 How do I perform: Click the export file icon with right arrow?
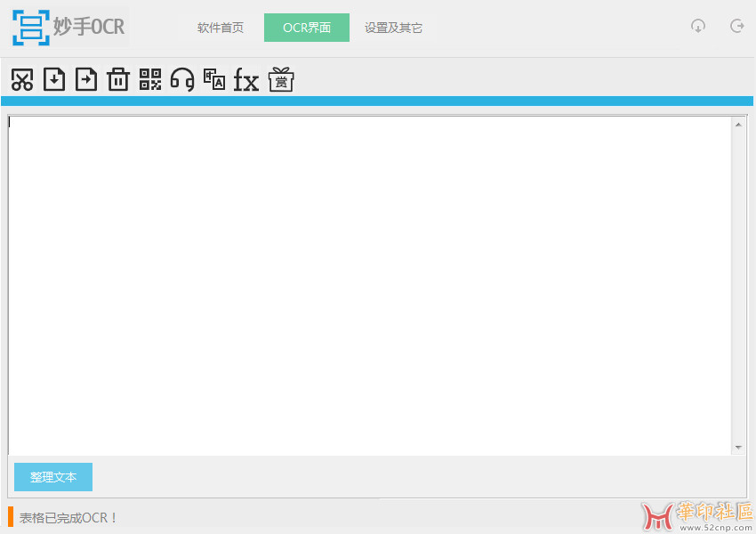(86, 80)
